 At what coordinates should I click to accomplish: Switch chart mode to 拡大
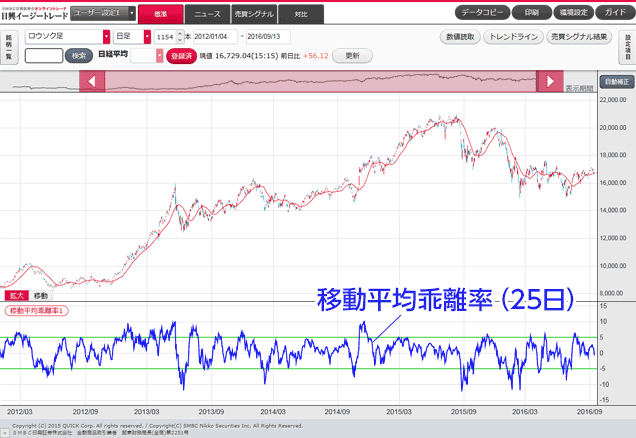[17, 296]
